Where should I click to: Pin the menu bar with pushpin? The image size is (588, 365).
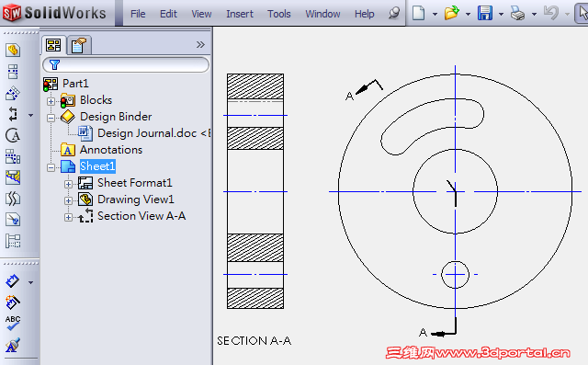[x=393, y=14]
